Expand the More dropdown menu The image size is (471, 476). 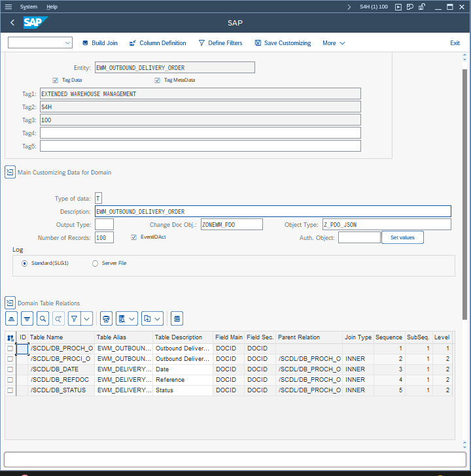334,43
